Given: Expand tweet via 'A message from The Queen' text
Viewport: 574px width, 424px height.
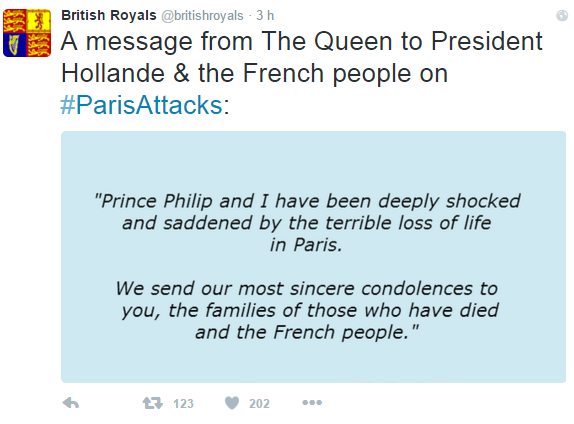Looking at the screenshot, I should (x=302, y=41).
